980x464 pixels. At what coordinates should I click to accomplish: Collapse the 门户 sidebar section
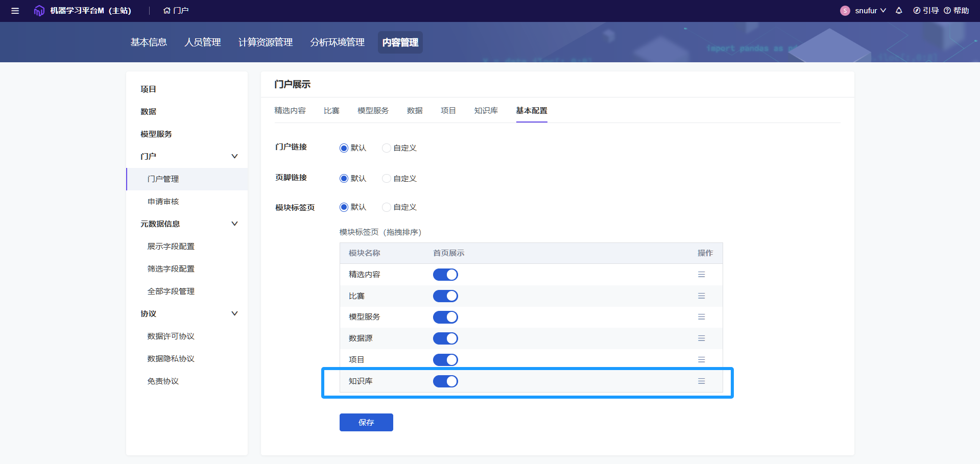click(x=234, y=156)
